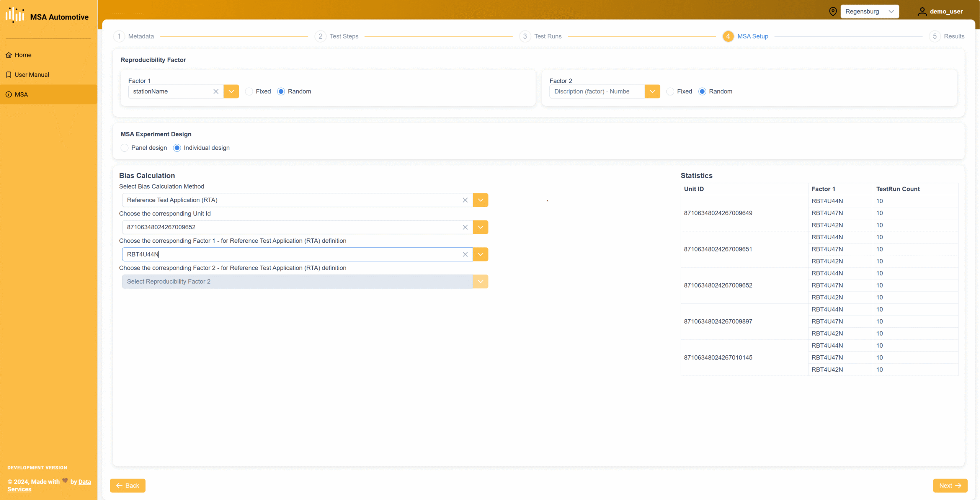Go to the Test Steps step
Image resolution: width=980 pixels, height=500 pixels.
coord(337,36)
